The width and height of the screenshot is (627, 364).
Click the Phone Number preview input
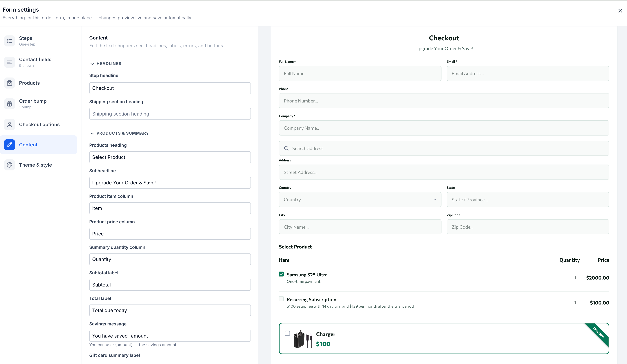click(444, 101)
